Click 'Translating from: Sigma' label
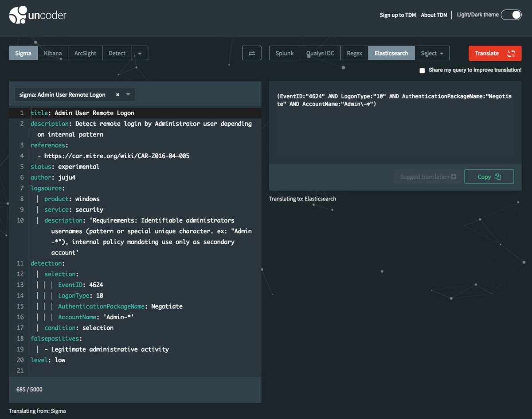This screenshot has height=419, width=532. click(x=37, y=411)
